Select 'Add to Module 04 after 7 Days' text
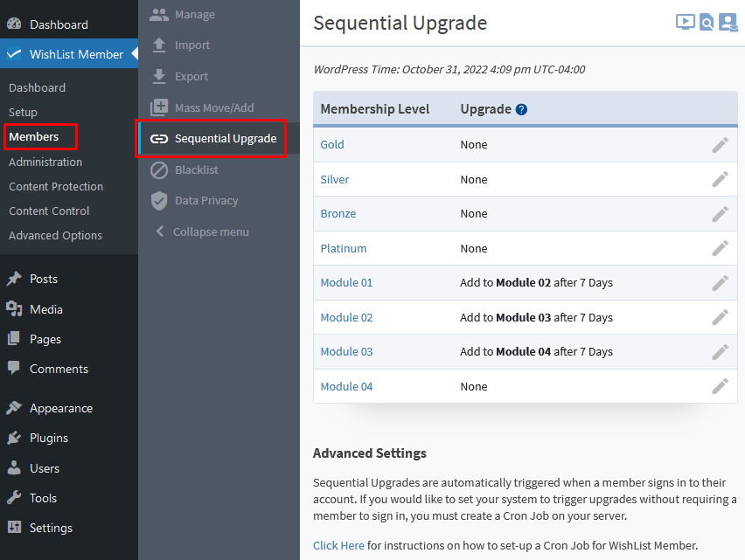Viewport: 745px width, 560px height. 536,352
